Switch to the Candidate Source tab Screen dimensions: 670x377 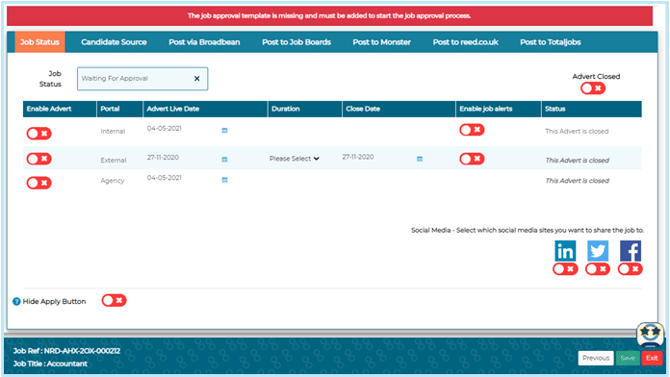pyautogui.click(x=114, y=42)
